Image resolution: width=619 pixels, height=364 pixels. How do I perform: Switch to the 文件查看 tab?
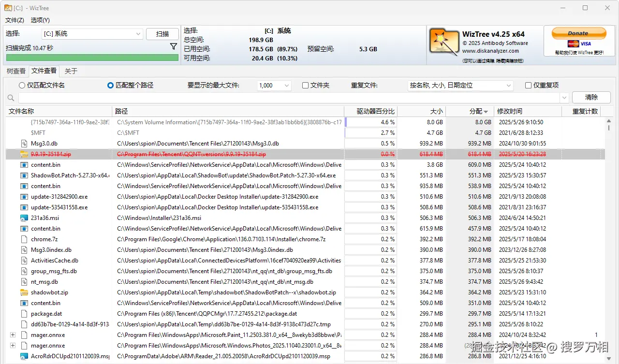point(44,71)
